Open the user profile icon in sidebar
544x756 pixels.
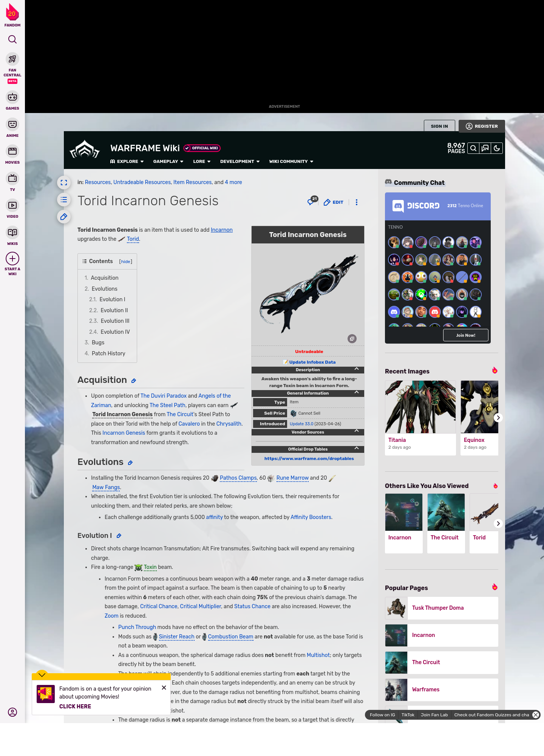point(12,712)
